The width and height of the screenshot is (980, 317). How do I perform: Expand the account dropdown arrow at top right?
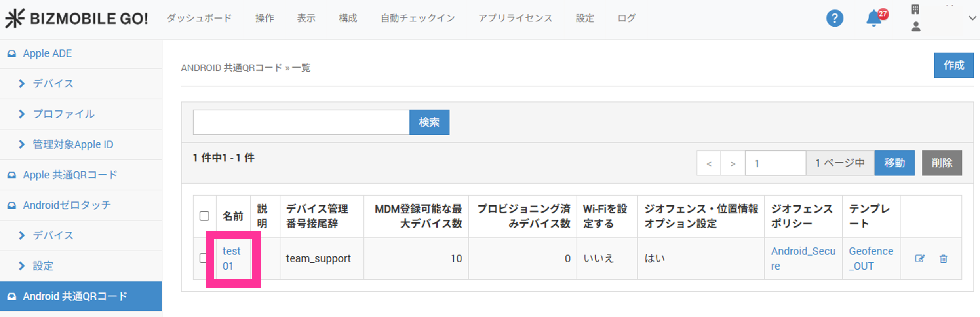click(x=972, y=18)
